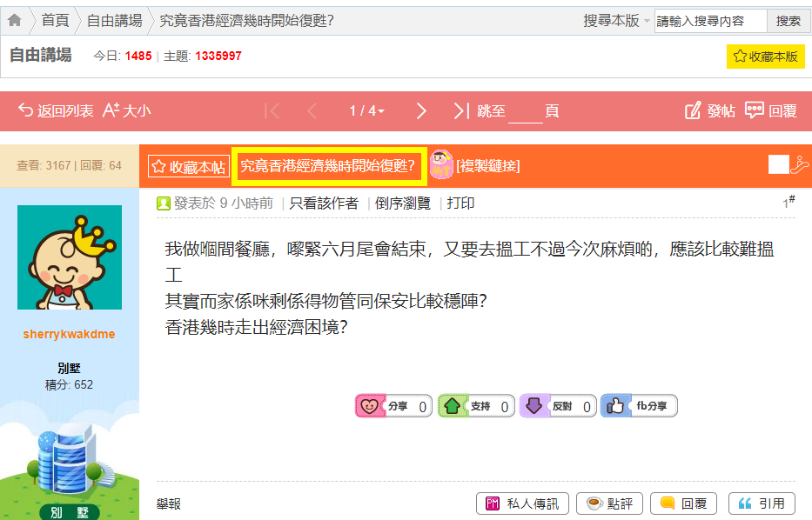
Task: Jump to last page arrow icon
Action: (x=461, y=110)
